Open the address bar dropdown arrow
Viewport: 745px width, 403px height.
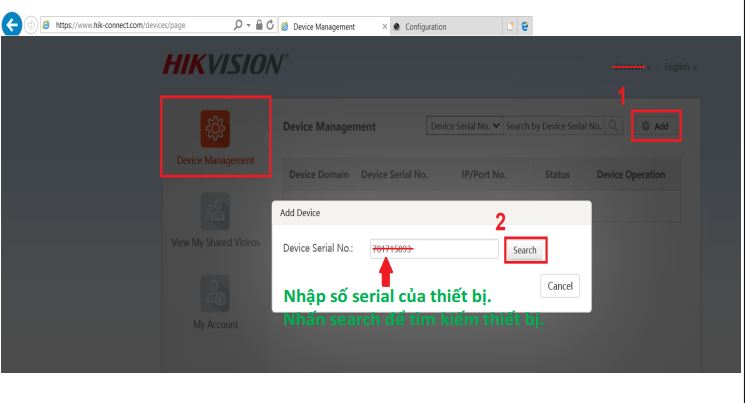coord(248,25)
